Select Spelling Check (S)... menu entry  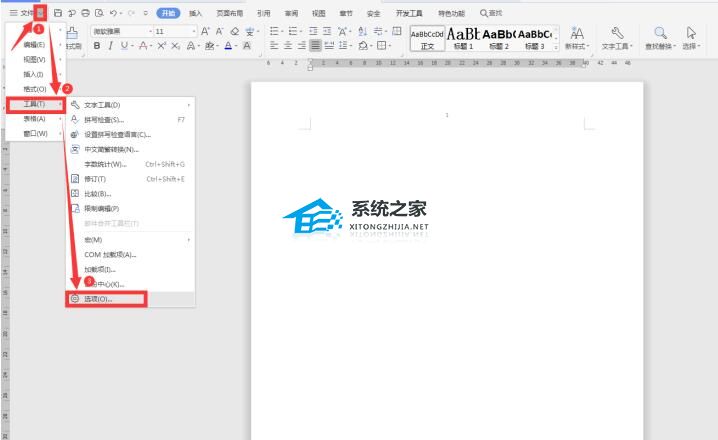131,120
